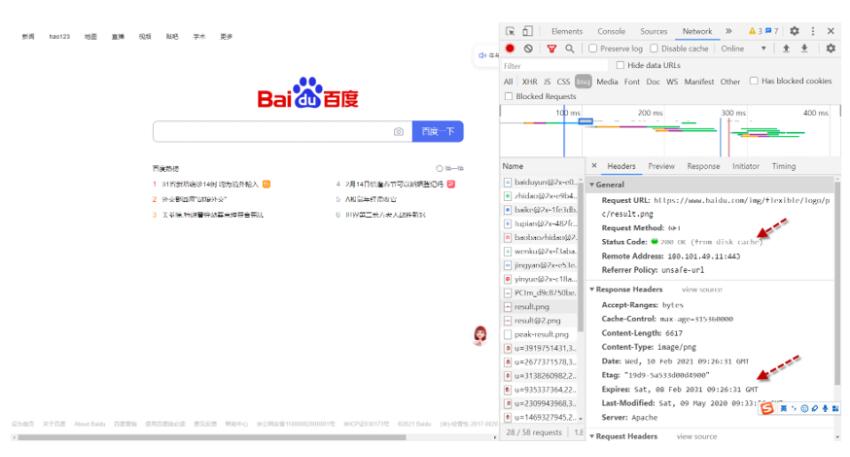This screenshot has width=850, height=457.
Task: Click view source beside Request Headers
Action: (697, 436)
